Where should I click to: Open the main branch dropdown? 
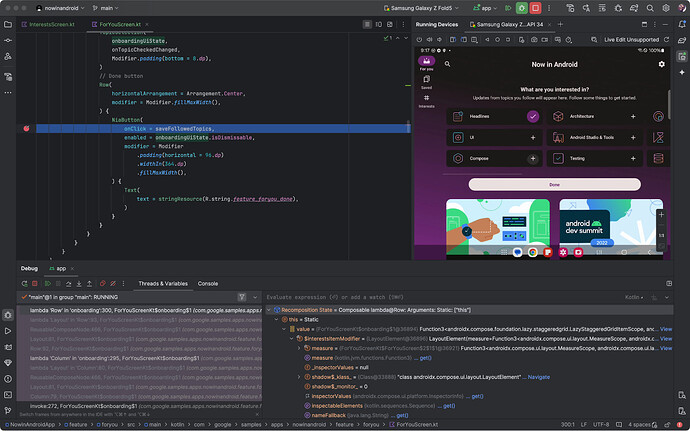tap(106, 7)
